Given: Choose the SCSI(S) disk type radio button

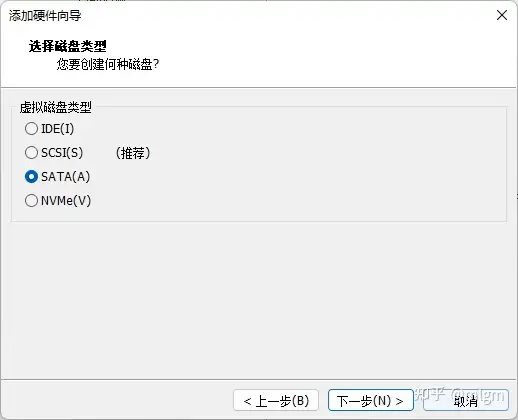Looking at the screenshot, I should pyautogui.click(x=31, y=153).
